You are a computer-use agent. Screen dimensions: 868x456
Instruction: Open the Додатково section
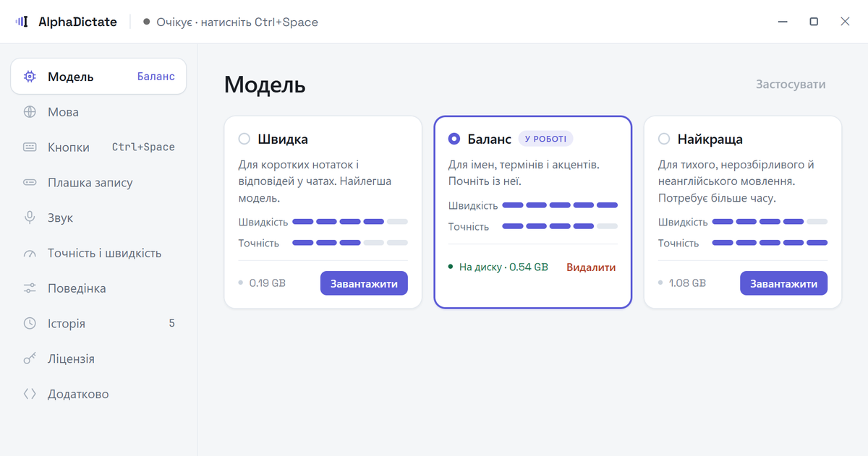[x=98, y=394]
